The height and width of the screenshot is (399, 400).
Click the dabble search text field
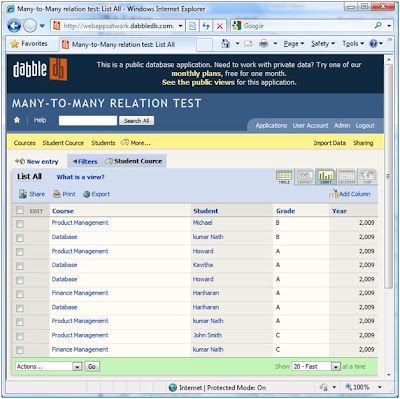point(88,120)
